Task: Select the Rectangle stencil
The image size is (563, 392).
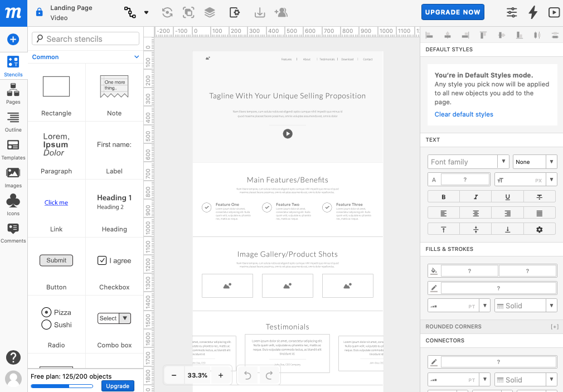Action: [x=56, y=93]
